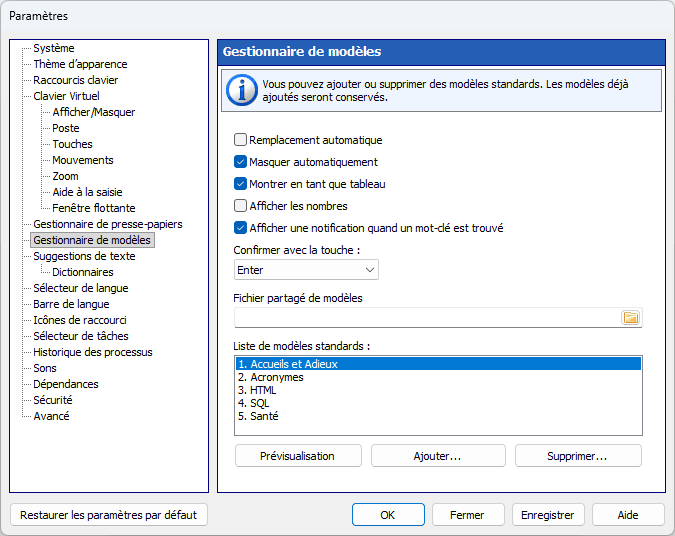Go to Sélecteur de tâches
675x536 pixels.
pos(81,336)
